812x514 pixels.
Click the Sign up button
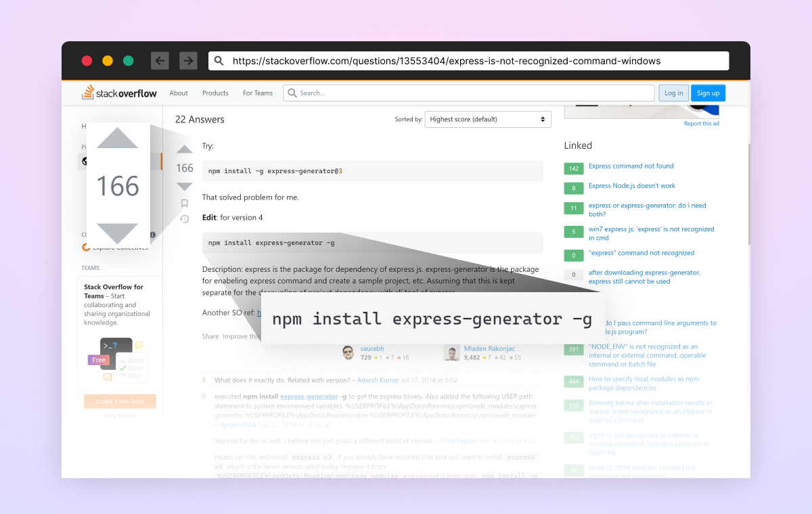tap(708, 93)
